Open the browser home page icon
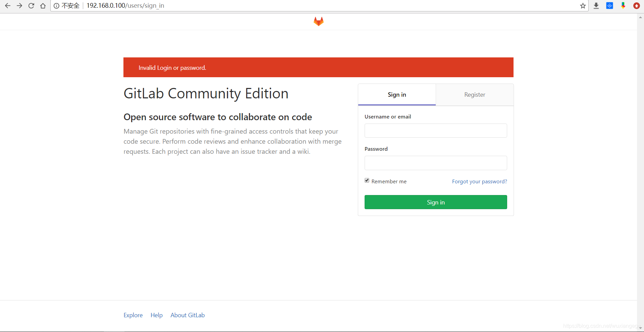The width and height of the screenshot is (644, 332). (43, 6)
